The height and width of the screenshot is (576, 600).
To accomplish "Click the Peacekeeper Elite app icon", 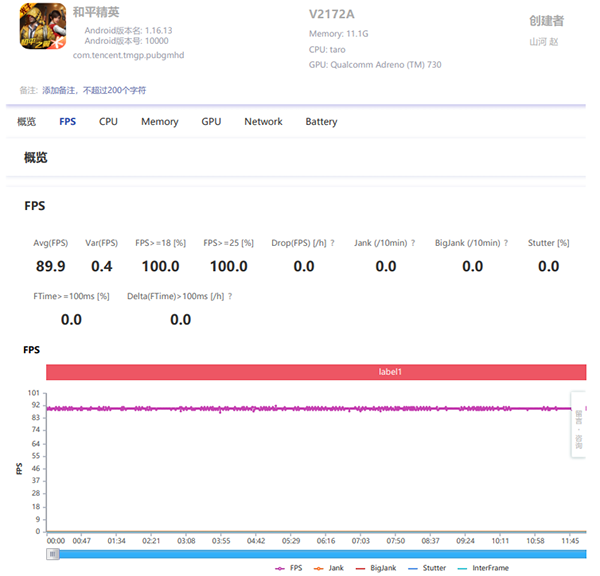I will pos(42,31).
